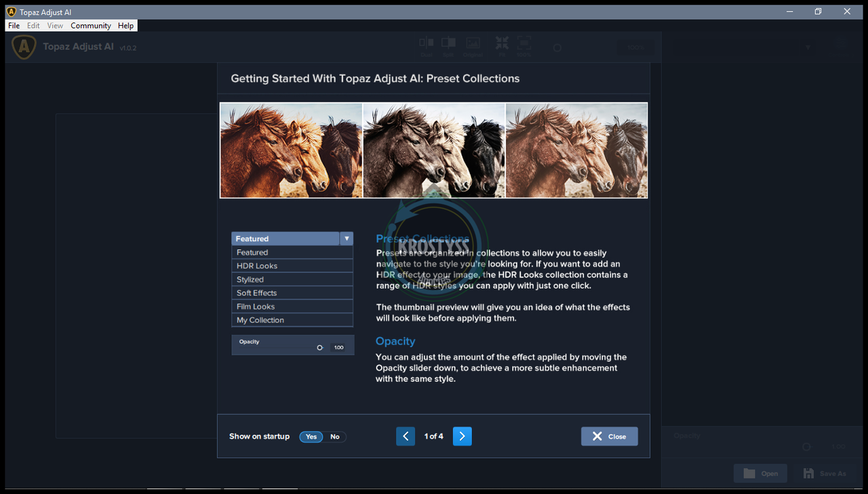This screenshot has height=494, width=868.
Task: Expand the dropdown arrow in right panel header
Action: [x=808, y=47]
